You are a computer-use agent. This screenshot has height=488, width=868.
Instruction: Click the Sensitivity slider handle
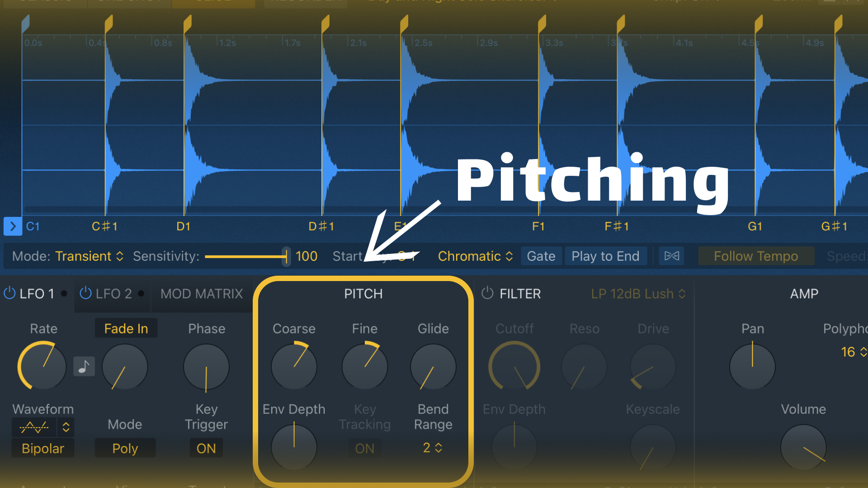[x=286, y=256]
